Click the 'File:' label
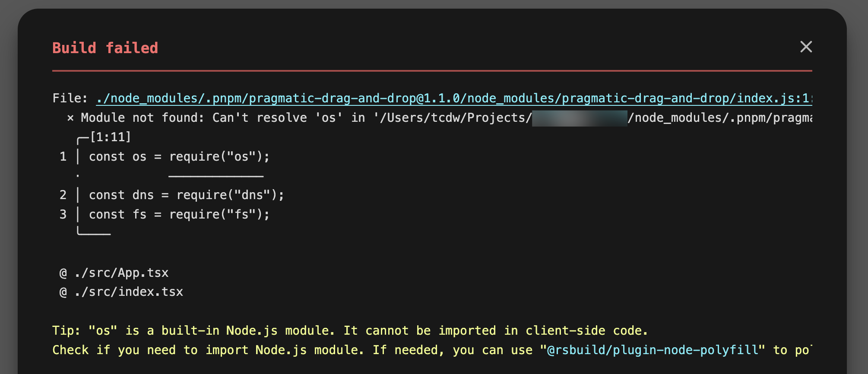The image size is (868, 374). [x=70, y=98]
